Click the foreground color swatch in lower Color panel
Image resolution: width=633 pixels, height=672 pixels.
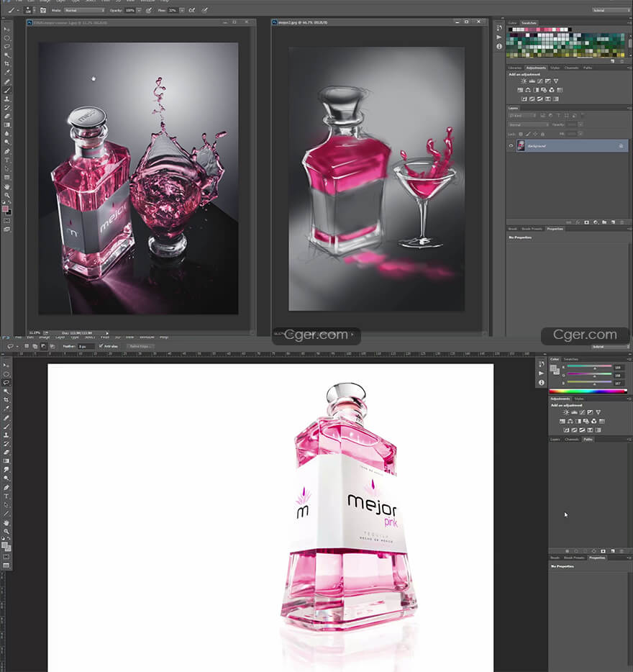(553, 368)
